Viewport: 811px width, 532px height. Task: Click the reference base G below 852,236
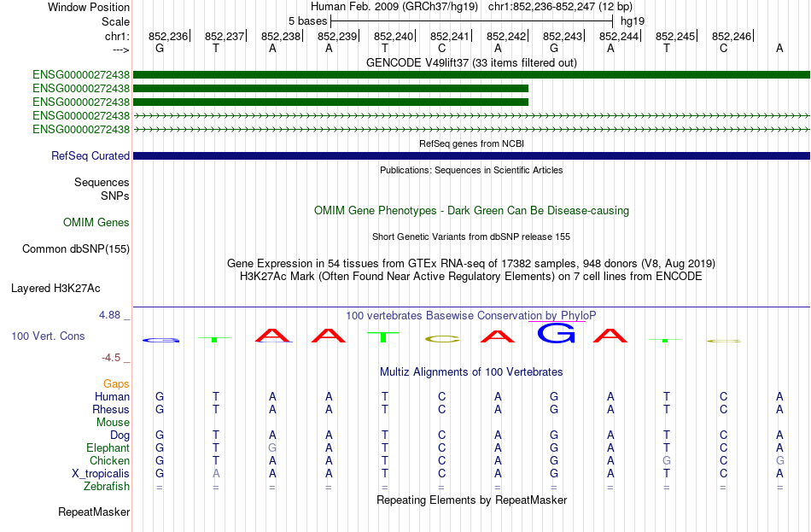pyautogui.click(x=160, y=48)
